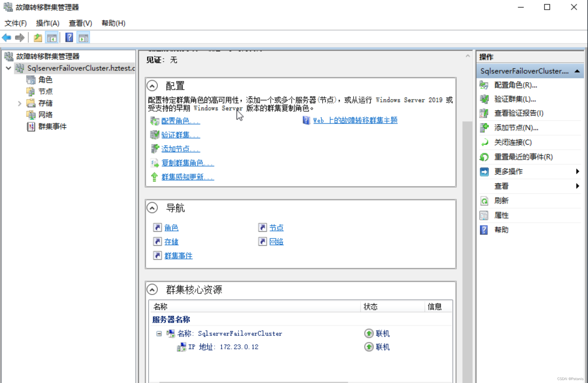Click the up-one-level folder toolbar icon
Viewport: 588px width, 383px height.
coord(38,38)
